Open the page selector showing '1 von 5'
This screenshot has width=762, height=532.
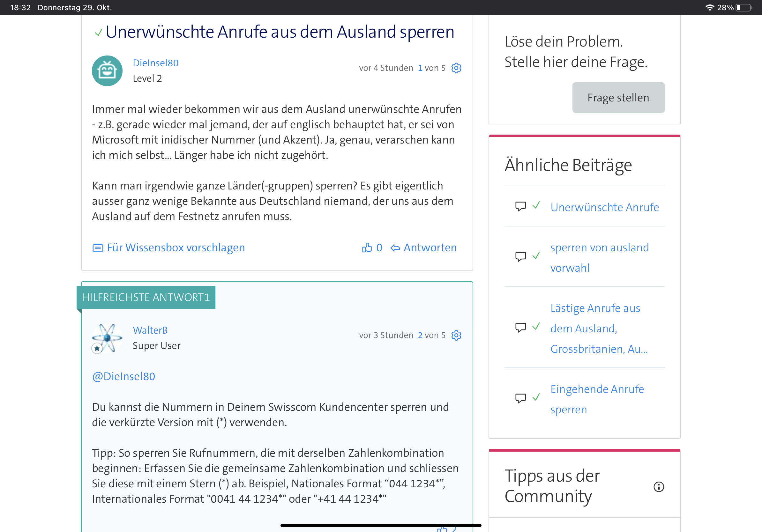pos(431,68)
